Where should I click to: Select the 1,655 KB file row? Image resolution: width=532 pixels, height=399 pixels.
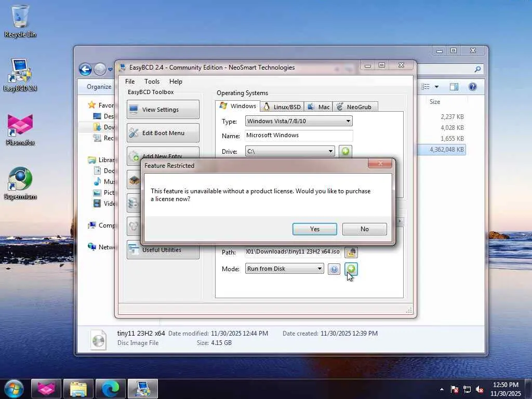click(442, 138)
